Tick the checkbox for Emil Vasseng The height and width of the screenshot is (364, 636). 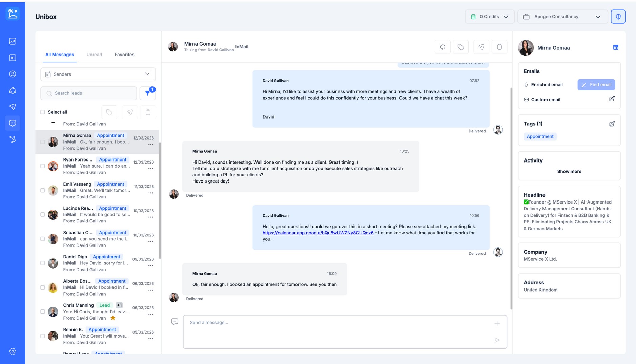point(43,190)
